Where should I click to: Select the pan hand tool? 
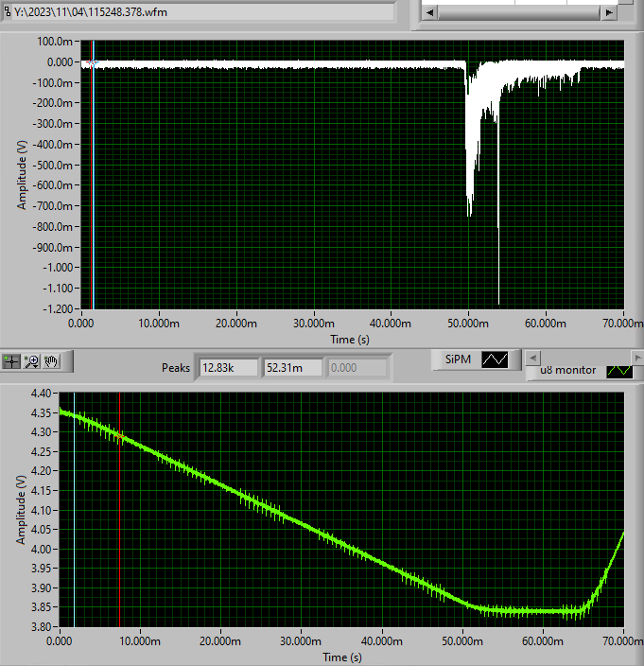coord(51,361)
